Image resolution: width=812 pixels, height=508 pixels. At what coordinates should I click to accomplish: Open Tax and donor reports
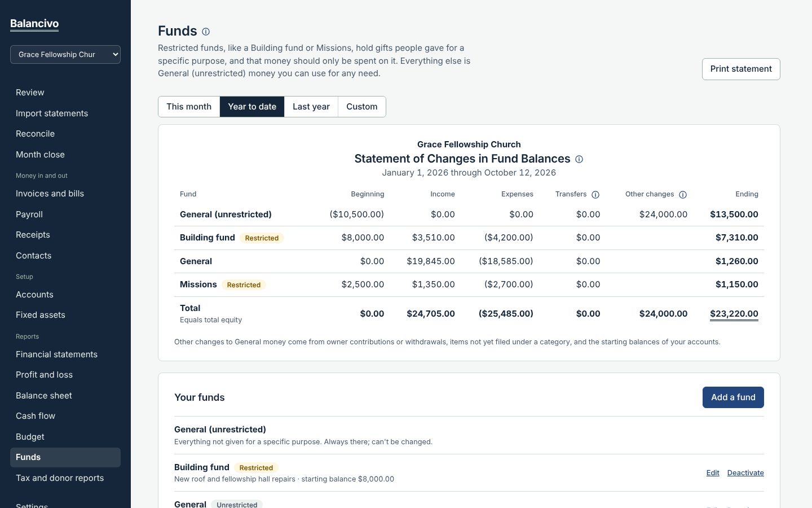pyautogui.click(x=65, y=478)
